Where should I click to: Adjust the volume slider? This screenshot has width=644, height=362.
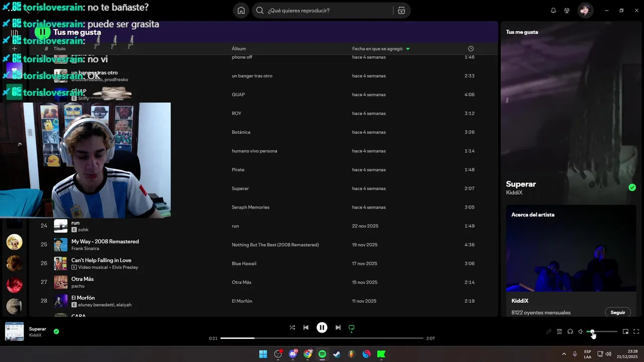coord(602,332)
